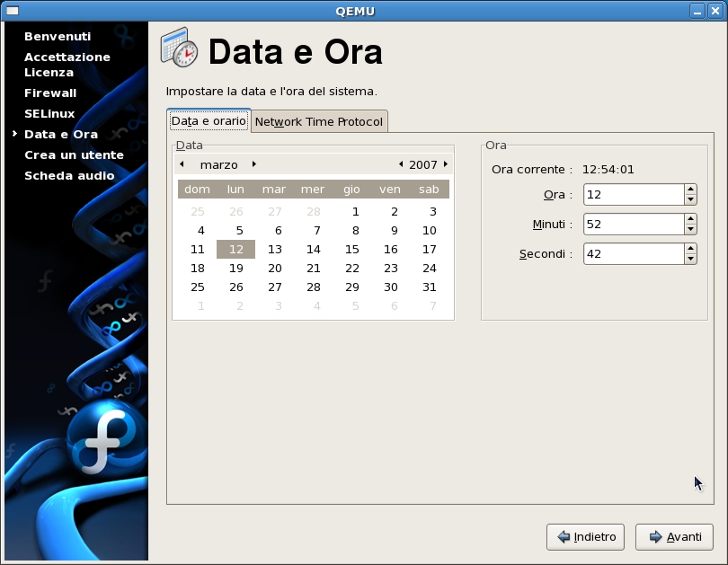Increase the Ora spinner value
728x565 pixels.
(x=690, y=190)
